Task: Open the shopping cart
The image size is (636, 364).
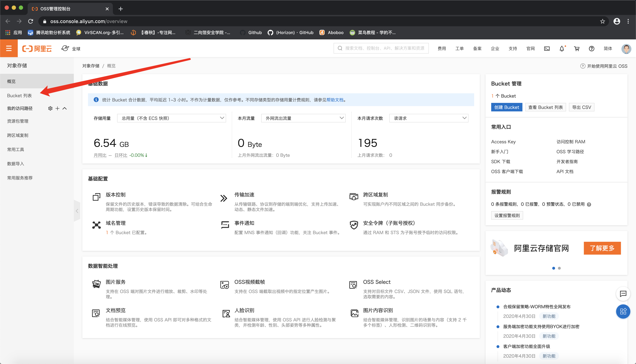Action: coord(577,48)
